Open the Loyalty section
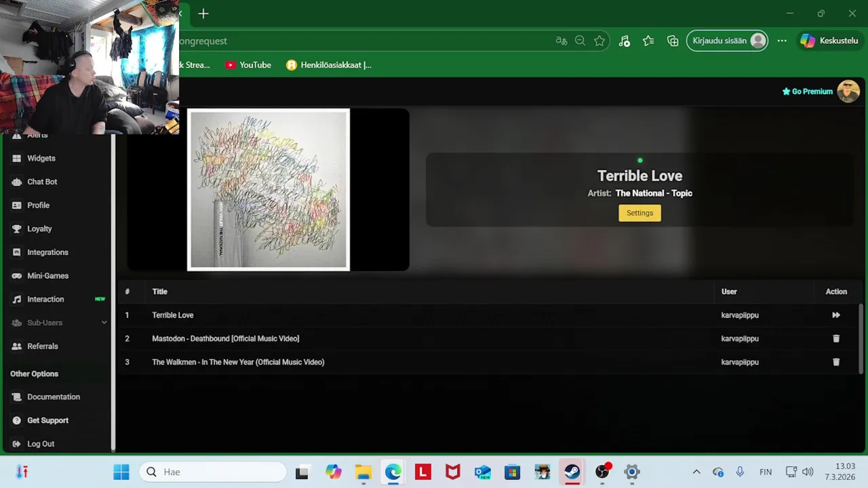 coord(39,229)
